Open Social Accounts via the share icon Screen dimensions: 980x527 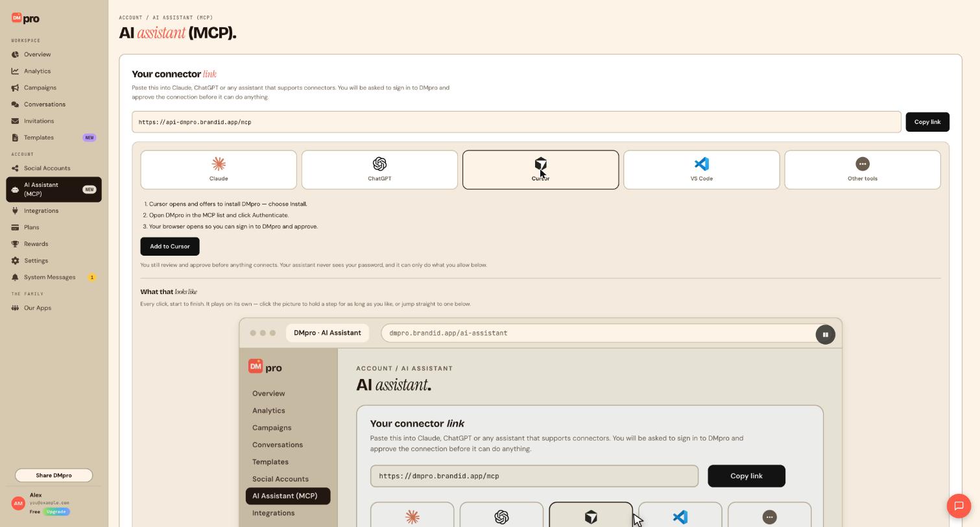tap(15, 168)
